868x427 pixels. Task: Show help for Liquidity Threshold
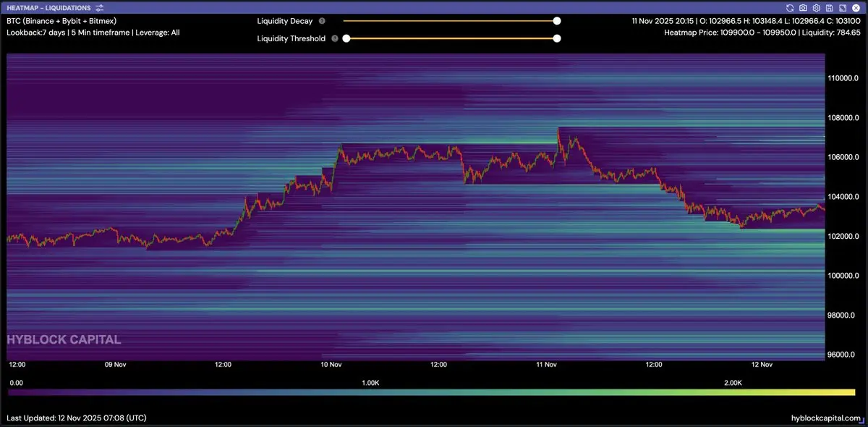pos(334,38)
